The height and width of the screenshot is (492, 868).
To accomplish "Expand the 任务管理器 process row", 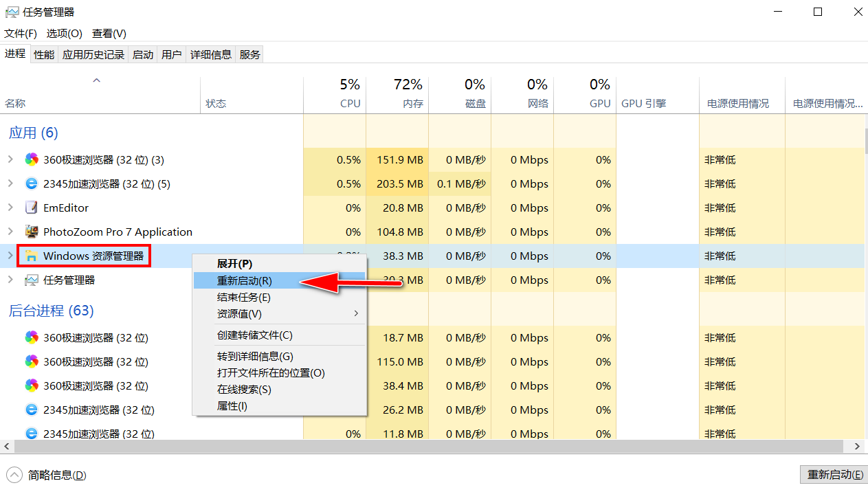I will [x=10, y=280].
